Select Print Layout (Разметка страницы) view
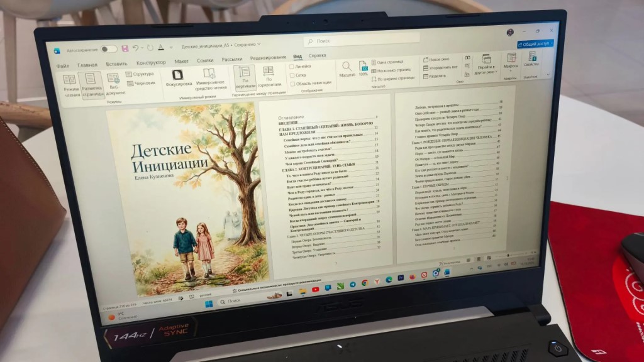The image size is (644, 362). tap(92, 85)
